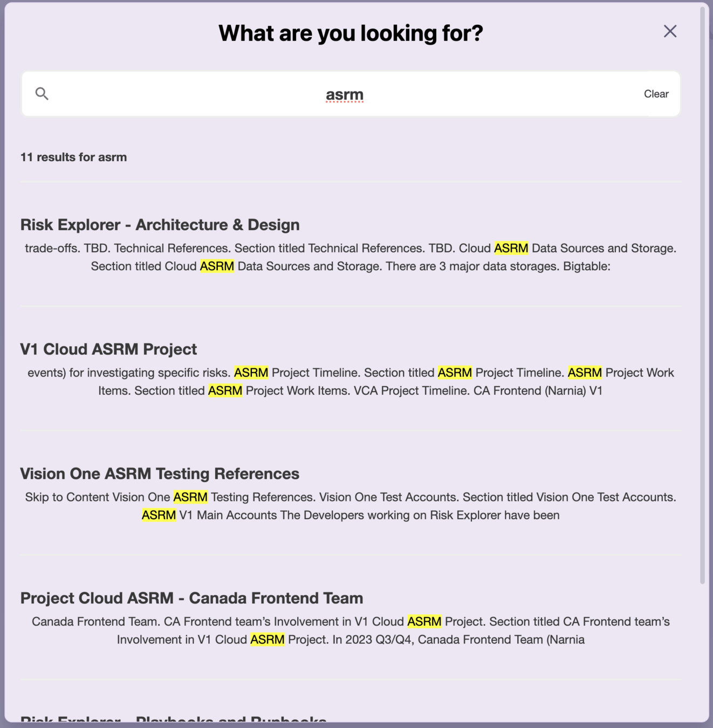Click snippet starting 'Canada Frontend Team. CA Frontend'
The width and height of the screenshot is (713, 728).
[x=351, y=631]
